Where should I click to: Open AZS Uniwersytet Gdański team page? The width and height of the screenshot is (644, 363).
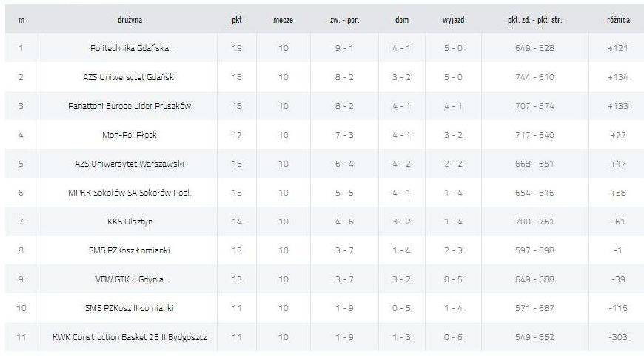click(x=130, y=77)
